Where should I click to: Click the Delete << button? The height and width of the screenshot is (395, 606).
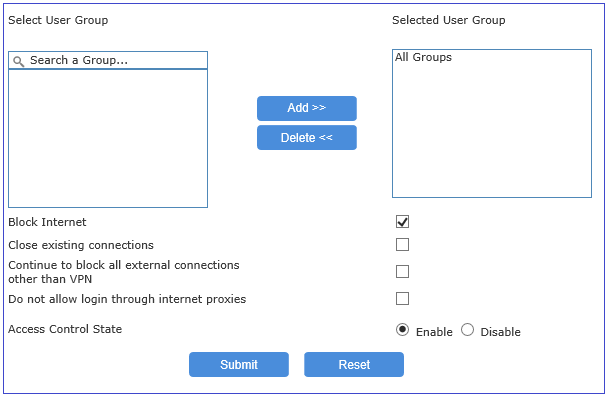click(307, 138)
